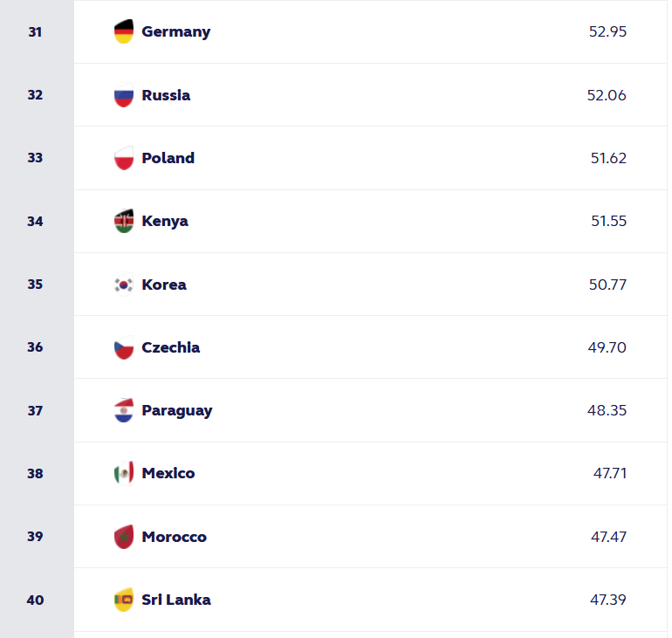Click the Sri Lanka flag icon
The height and width of the screenshot is (638, 672).
coord(124,600)
